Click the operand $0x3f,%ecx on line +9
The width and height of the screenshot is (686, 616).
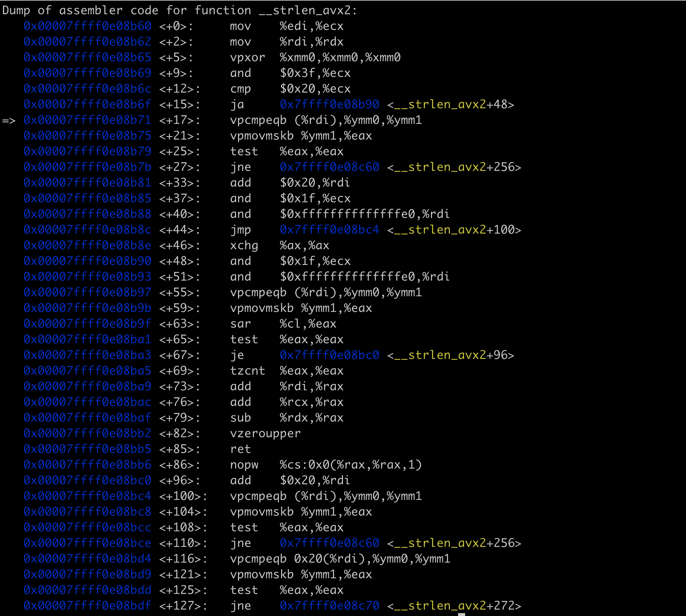pyautogui.click(x=315, y=73)
